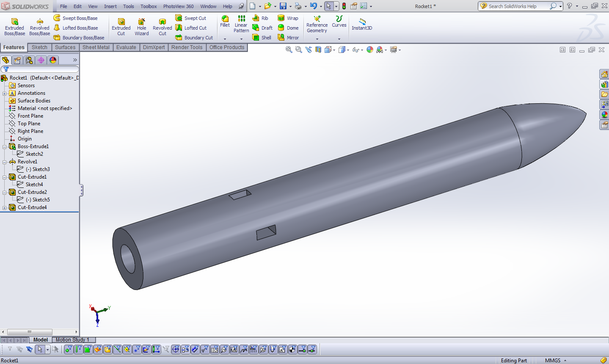Viewport: 609px width, 364px height.
Task: Open the ConfigurationManager tab icon
Action: coord(29,60)
